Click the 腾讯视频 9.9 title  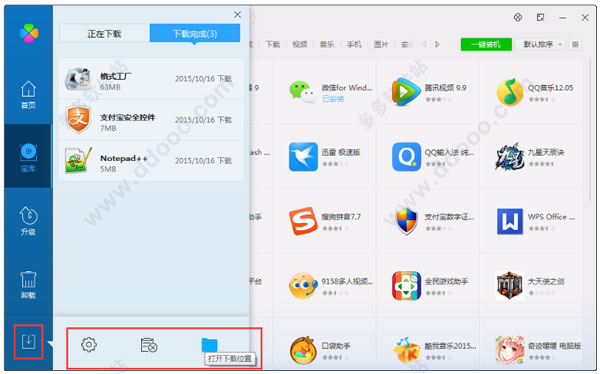click(x=445, y=88)
